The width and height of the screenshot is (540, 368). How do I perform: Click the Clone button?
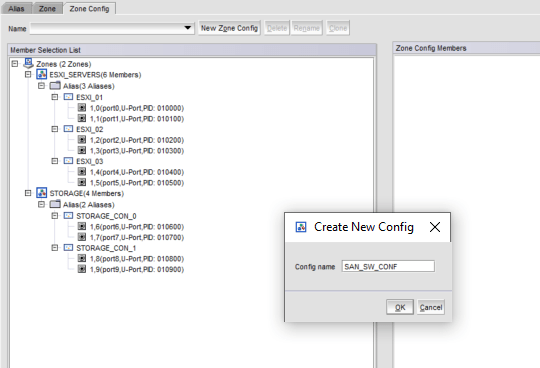tap(338, 28)
